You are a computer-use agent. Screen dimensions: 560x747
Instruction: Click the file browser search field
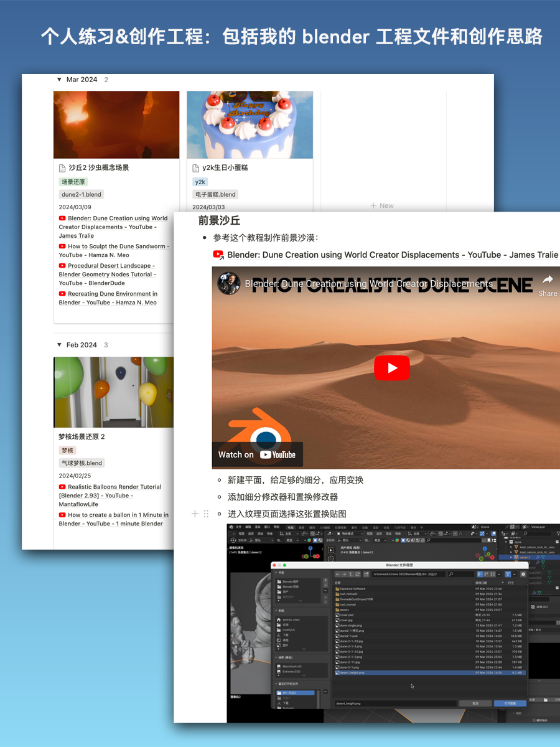[461, 574]
